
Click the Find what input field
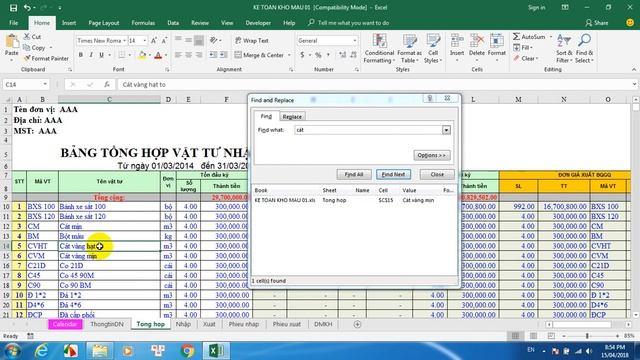click(x=369, y=130)
